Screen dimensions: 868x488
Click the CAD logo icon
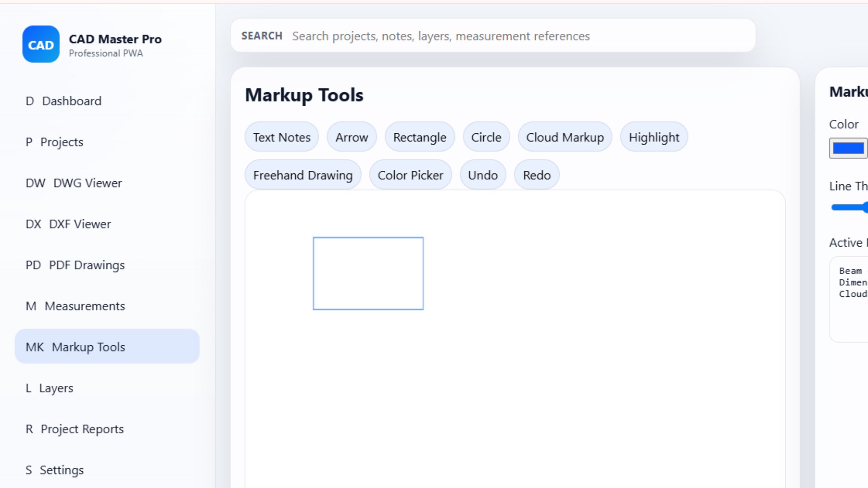pyautogui.click(x=41, y=44)
